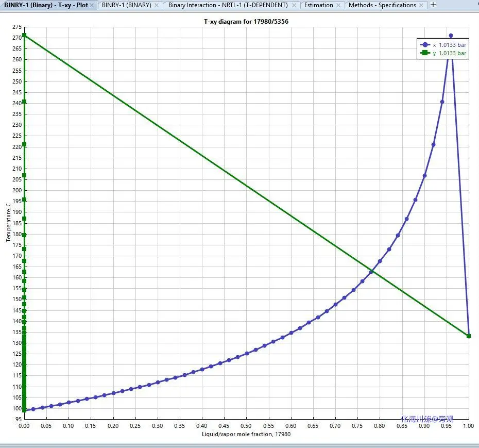The height and width of the screenshot is (448, 479).
Task: Click green square marker at top-left 271°C
Action: (x=24, y=36)
